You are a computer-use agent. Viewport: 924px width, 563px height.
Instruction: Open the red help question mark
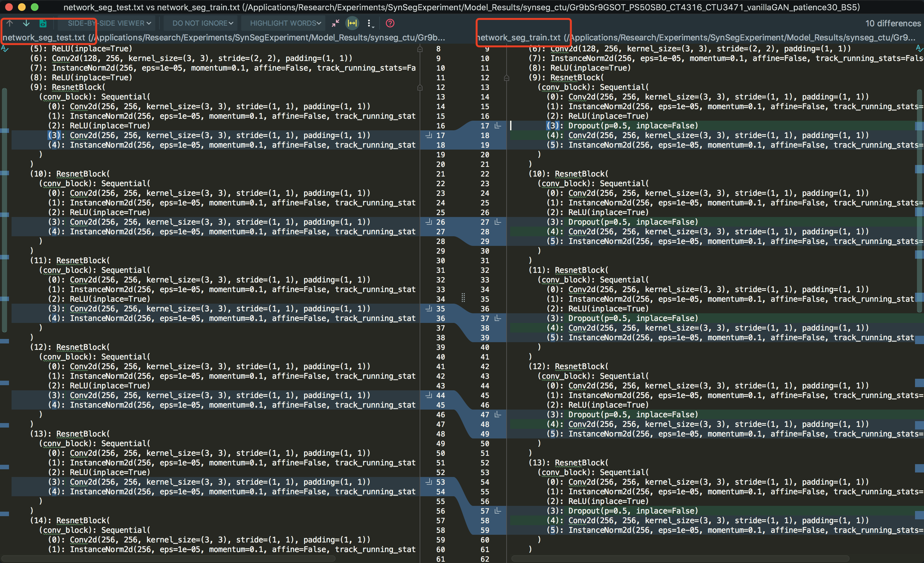point(390,23)
